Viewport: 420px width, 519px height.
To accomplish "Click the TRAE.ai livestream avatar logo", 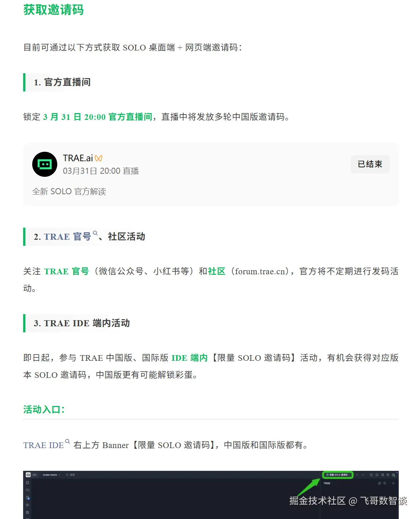I will (45, 164).
